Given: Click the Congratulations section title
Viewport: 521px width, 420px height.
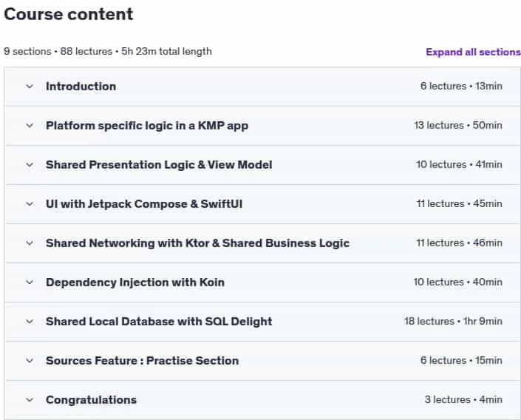Looking at the screenshot, I should pyautogui.click(x=91, y=400).
